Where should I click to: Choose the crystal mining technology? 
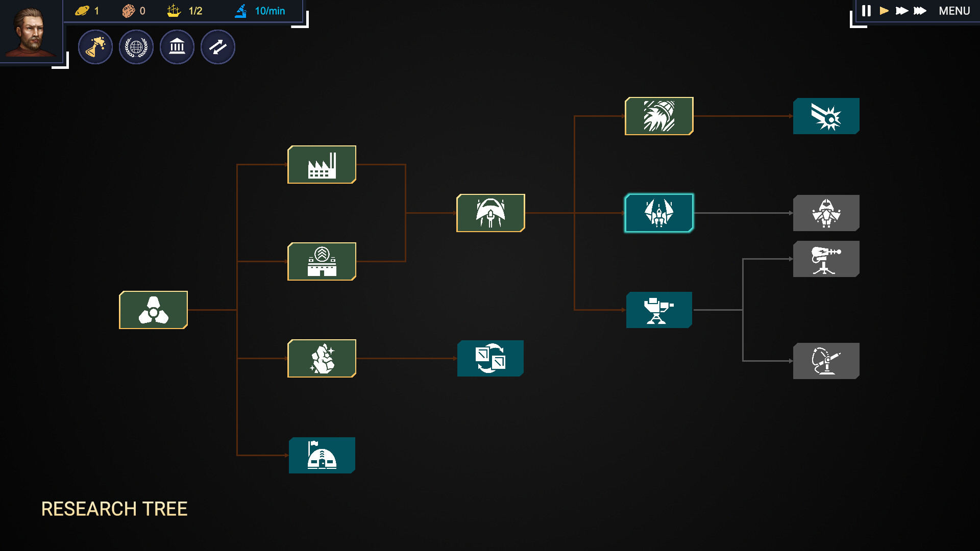(321, 358)
